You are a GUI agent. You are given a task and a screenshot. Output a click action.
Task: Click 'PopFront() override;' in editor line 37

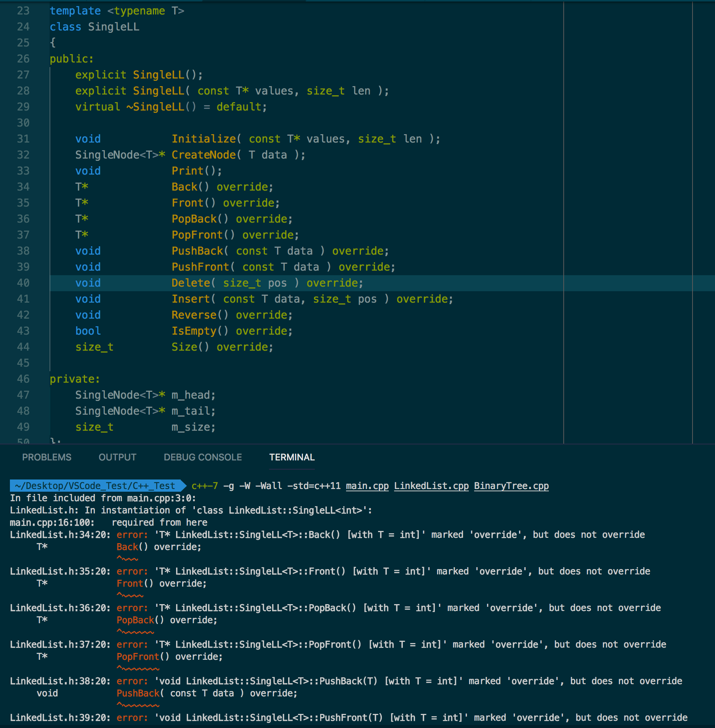pos(235,235)
